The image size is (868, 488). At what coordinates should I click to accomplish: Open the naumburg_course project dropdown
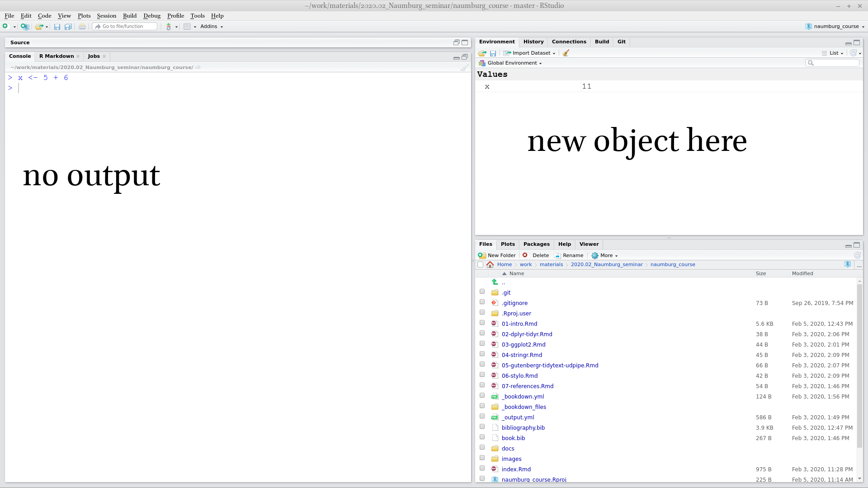click(835, 27)
